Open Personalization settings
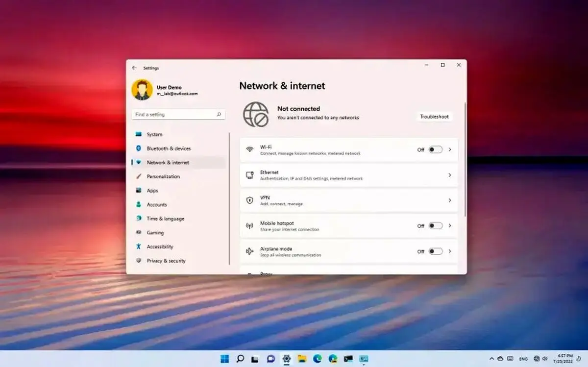This screenshot has width=588, height=367. click(178, 176)
